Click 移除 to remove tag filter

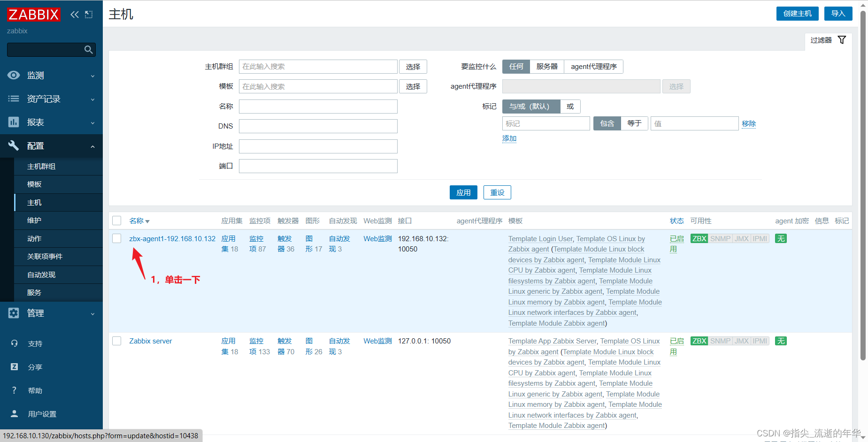(x=749, y=124)
